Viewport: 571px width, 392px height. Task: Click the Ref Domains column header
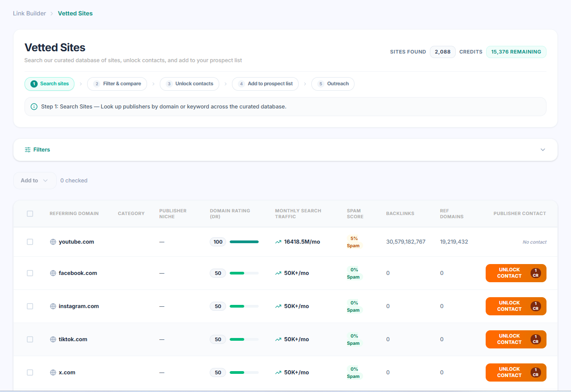click(x=452, y=214)
